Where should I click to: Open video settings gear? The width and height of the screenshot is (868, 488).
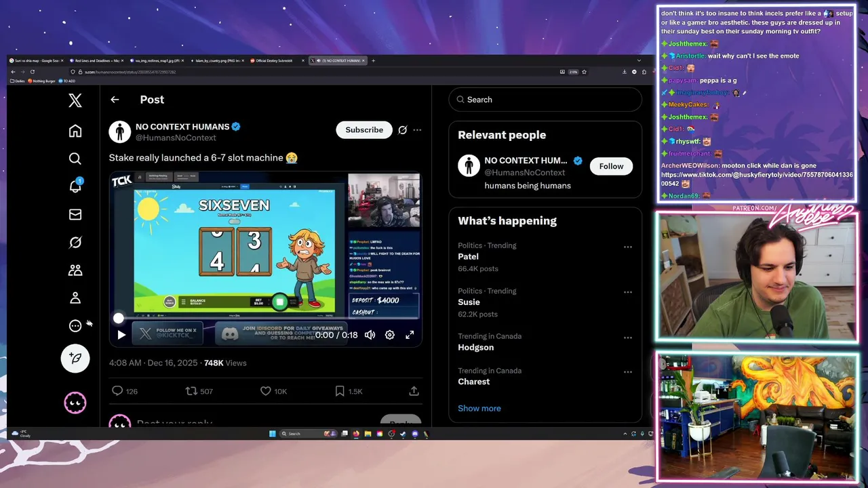(x=390, y=335)
